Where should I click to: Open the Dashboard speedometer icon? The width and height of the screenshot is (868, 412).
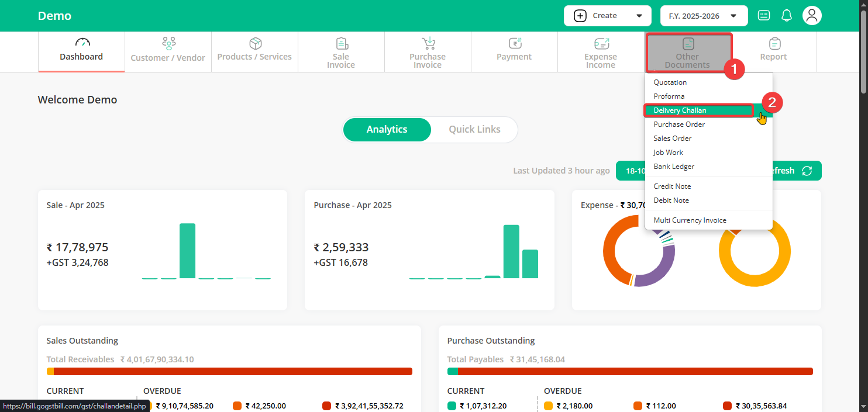[x=82, y=43]
